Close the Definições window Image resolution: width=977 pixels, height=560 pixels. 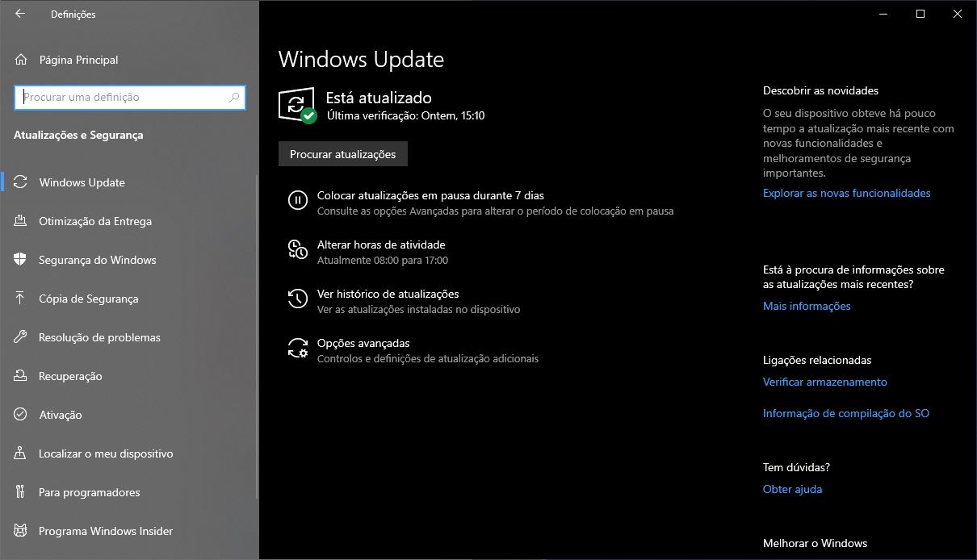coord(958,14)
